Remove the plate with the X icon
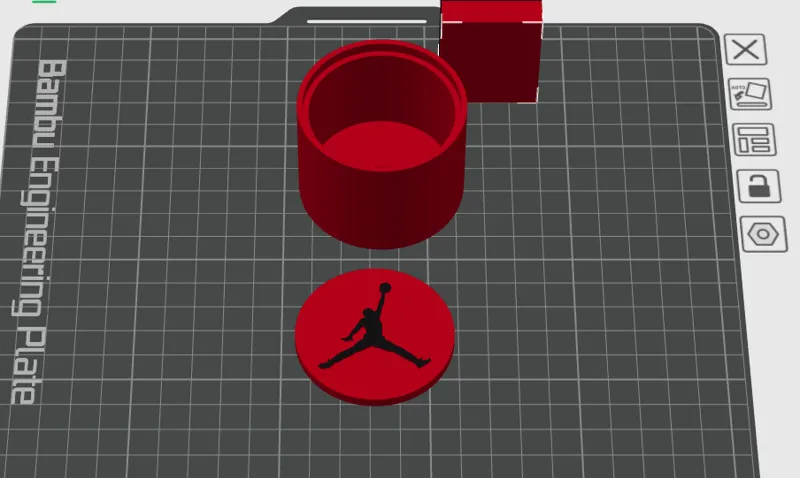800x478 pixels. pos(745,49)
